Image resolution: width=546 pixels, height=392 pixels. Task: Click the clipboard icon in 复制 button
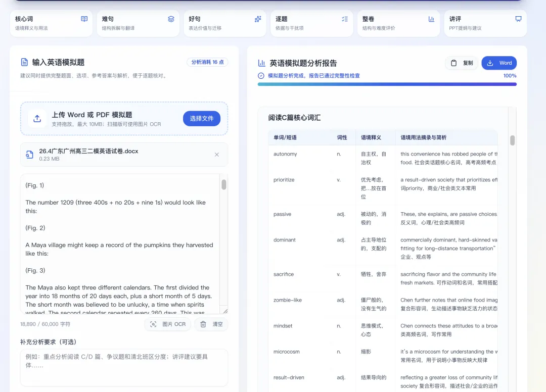(453, 63)
